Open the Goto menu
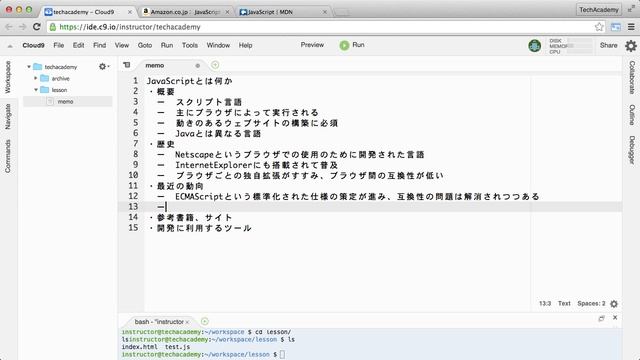The image size is (640, 360). tap(145, 45)
